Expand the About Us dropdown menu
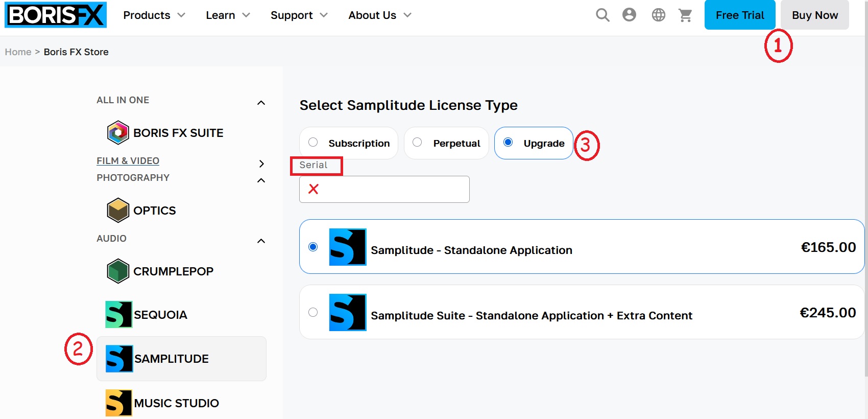Screen dimensions: 868x419 [380, 15]
